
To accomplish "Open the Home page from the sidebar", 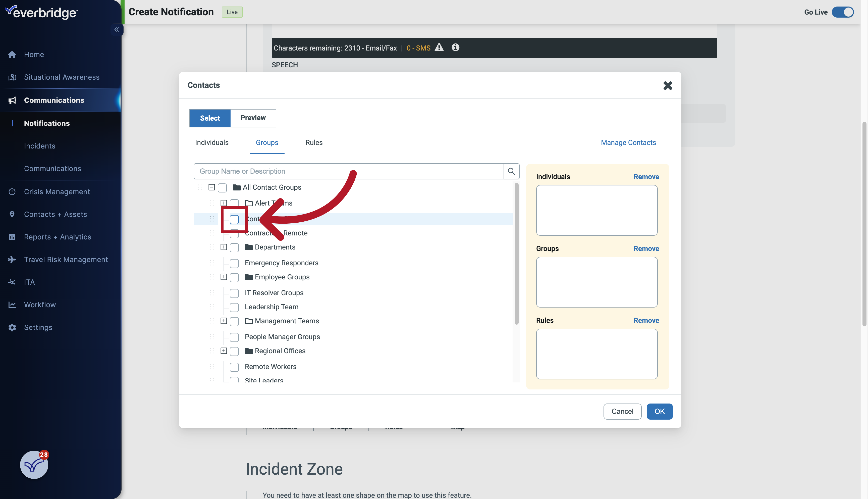I will click(34, 54).
